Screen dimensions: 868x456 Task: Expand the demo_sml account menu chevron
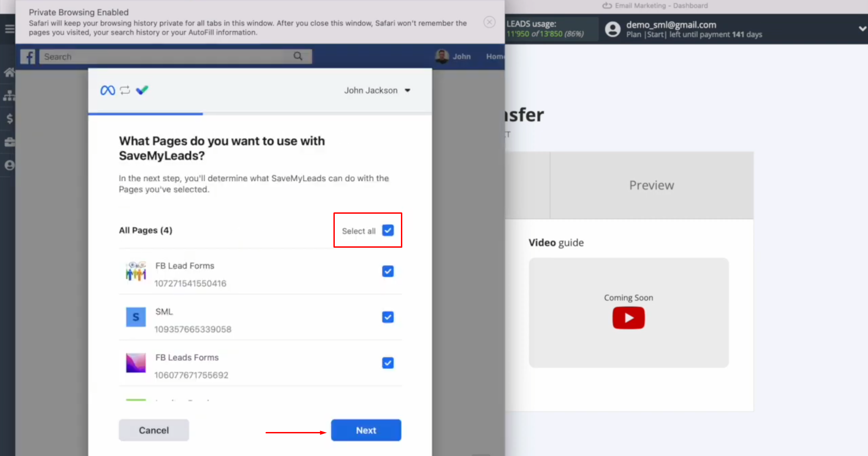[862, 29]
